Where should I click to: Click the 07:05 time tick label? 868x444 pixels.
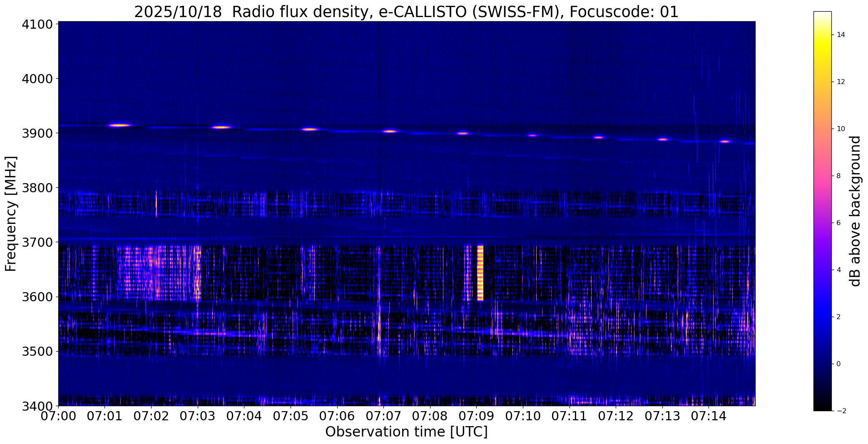tap(291, 416)
